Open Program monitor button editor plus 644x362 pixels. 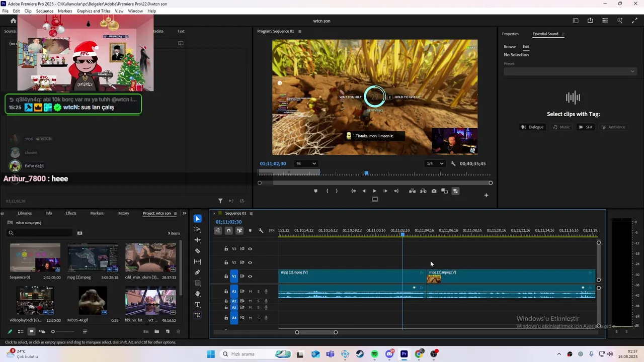click(486, 195)
